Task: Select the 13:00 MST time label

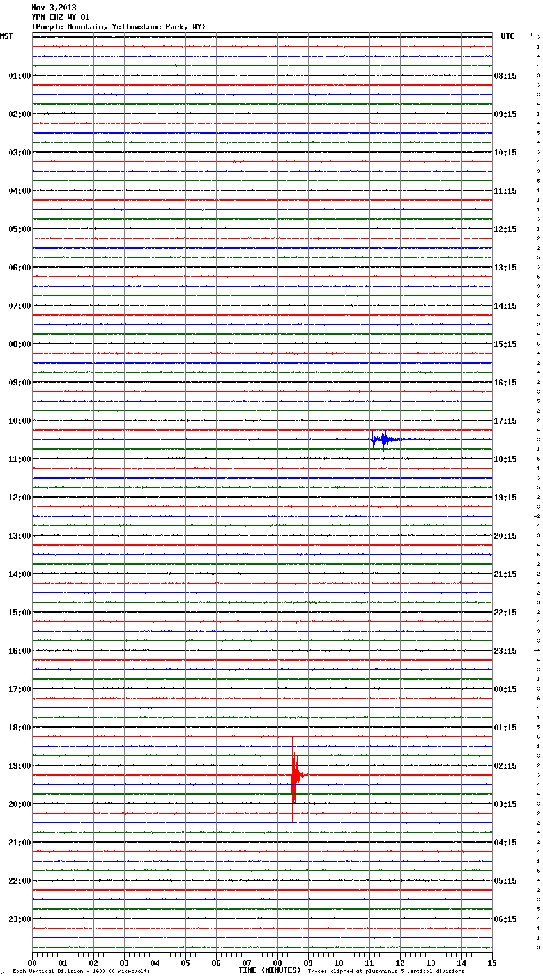Action: click(20, 536)
